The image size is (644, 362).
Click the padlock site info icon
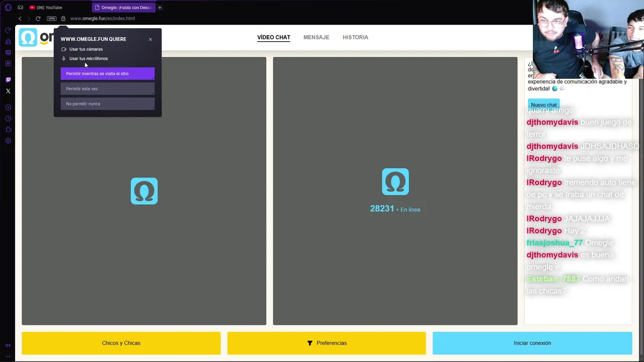tap(63, 19)
